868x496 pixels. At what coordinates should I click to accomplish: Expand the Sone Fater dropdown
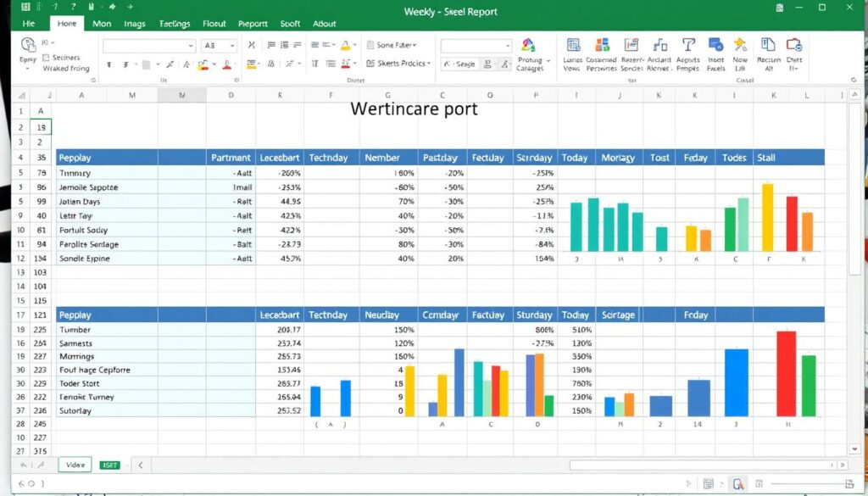point(392,45)
